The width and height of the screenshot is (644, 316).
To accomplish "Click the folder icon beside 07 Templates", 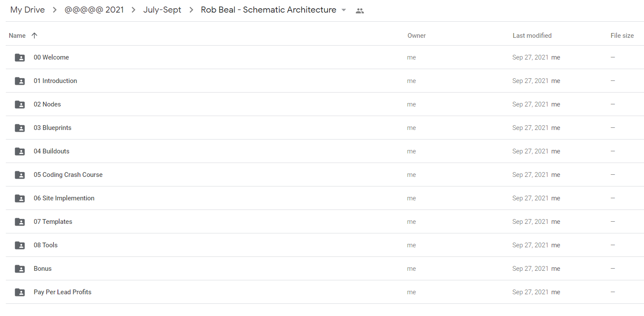I will [20, 222].
